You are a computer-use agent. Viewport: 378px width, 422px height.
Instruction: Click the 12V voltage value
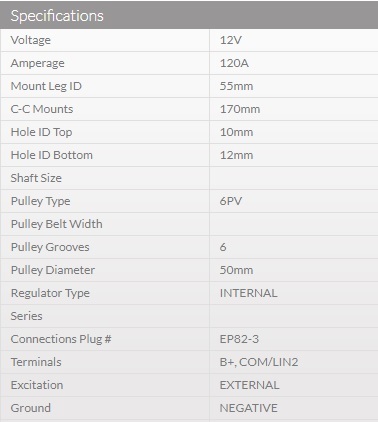(x=231, y=40)
